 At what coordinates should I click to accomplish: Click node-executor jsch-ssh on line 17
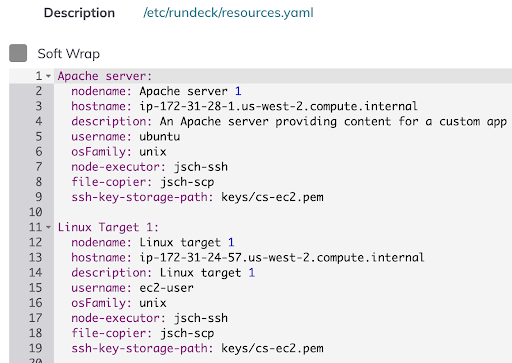click(x=149, y=318)
